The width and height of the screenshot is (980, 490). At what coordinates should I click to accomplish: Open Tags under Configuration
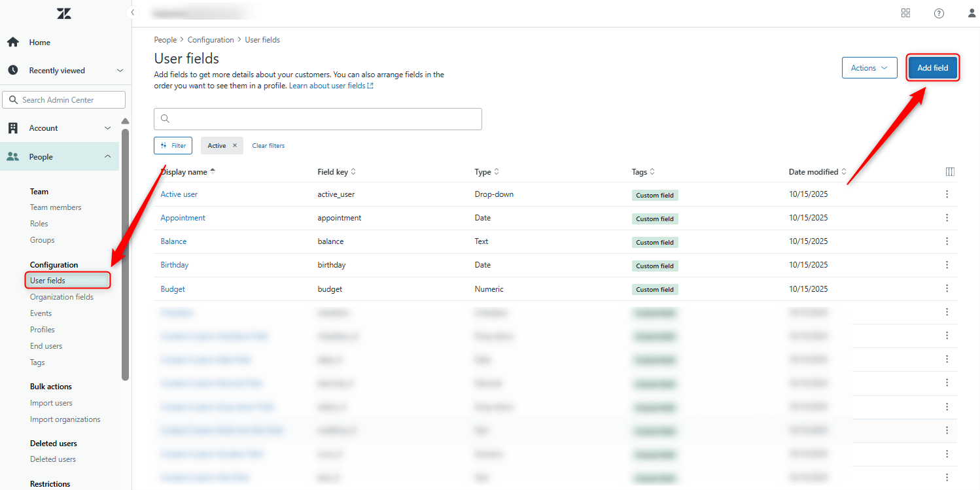(x=37, y=362)
